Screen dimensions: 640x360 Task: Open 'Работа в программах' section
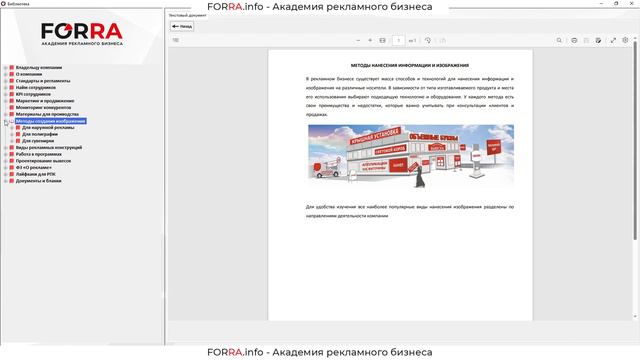[39, 154]
